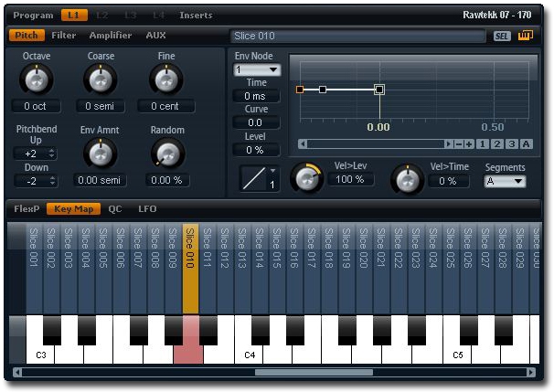The height and width of the screenshot is (392, 554).
Task: Click the orange keyboard icon
Action: pos(526,37)
